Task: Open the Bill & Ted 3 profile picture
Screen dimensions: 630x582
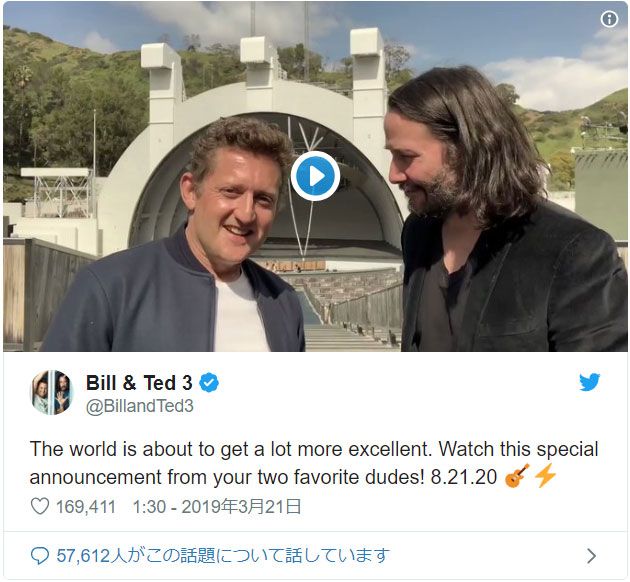Action: pyautogui.click(x=52, y=392)
